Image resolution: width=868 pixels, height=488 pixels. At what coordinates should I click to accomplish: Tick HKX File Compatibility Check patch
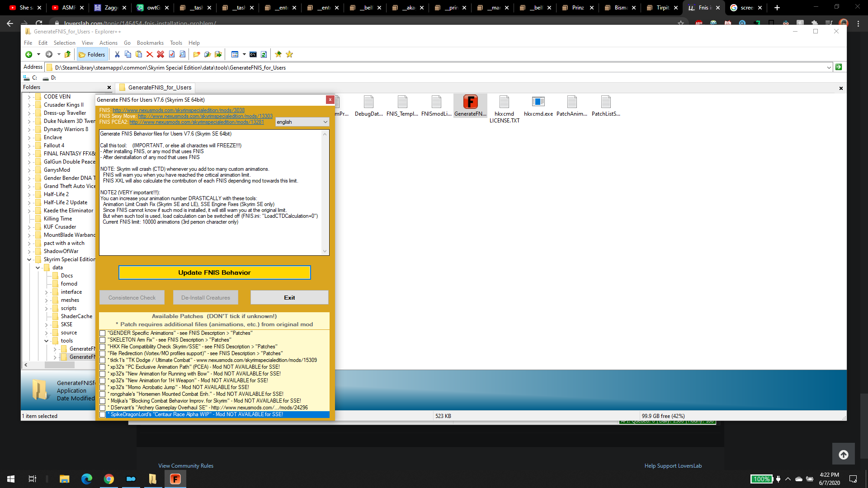[x=103, y=347]
